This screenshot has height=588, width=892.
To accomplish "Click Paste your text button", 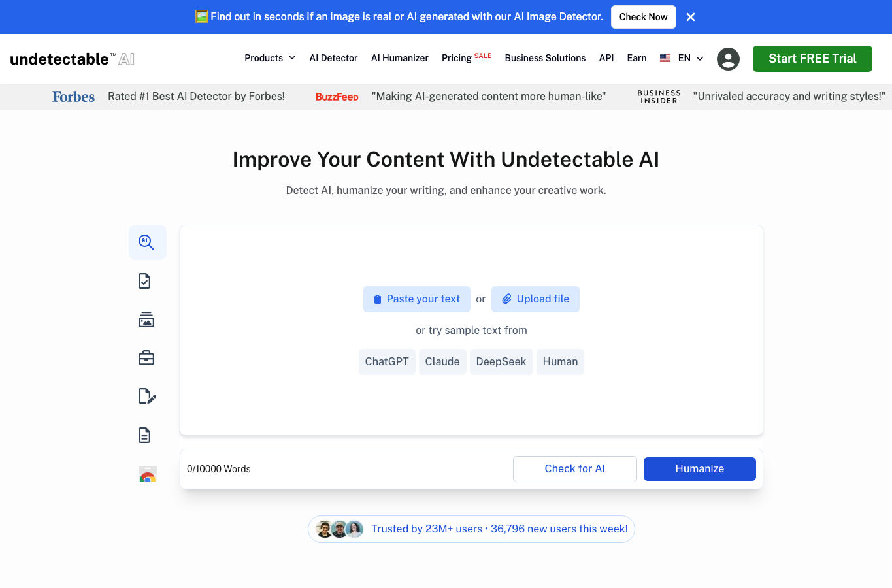I will click(417, 299).
